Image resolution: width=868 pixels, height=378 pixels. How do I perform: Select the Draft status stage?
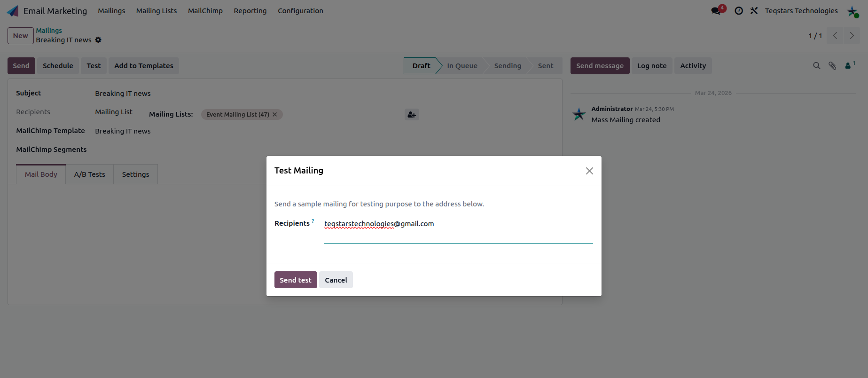click(421, 66)
